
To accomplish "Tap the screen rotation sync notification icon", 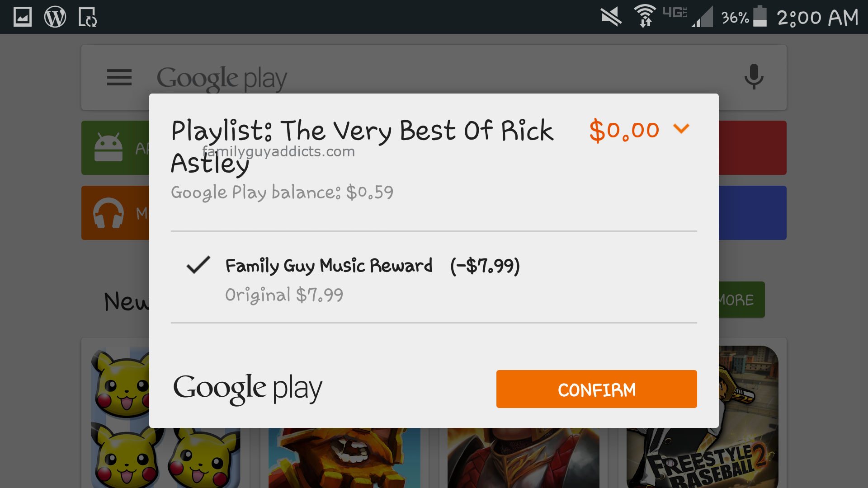I will pos(88,17).
